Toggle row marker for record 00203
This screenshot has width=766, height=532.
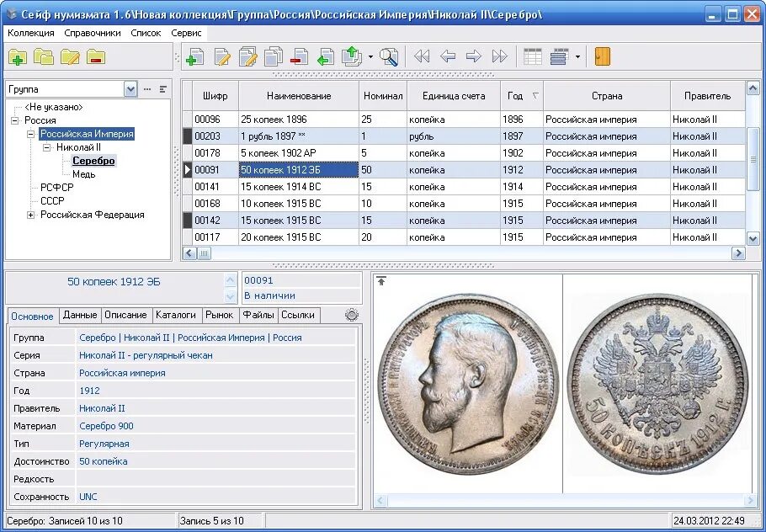188,136
